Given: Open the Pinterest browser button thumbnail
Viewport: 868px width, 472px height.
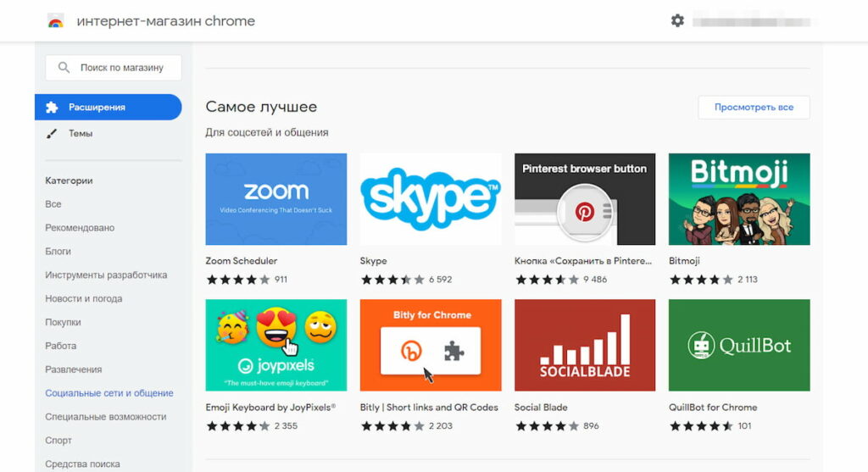Looking at the screenshot, I should [585, 199].
